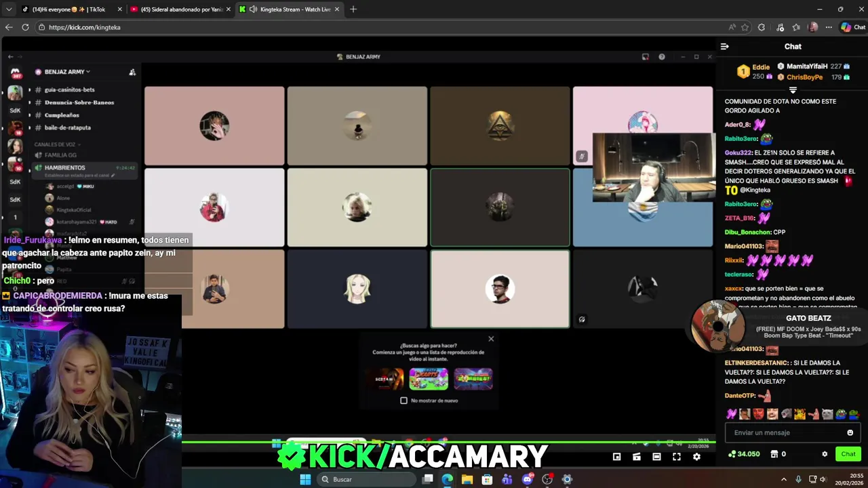Open a new browser tab
Screen dimensions: 868x488
click(353, 9)
